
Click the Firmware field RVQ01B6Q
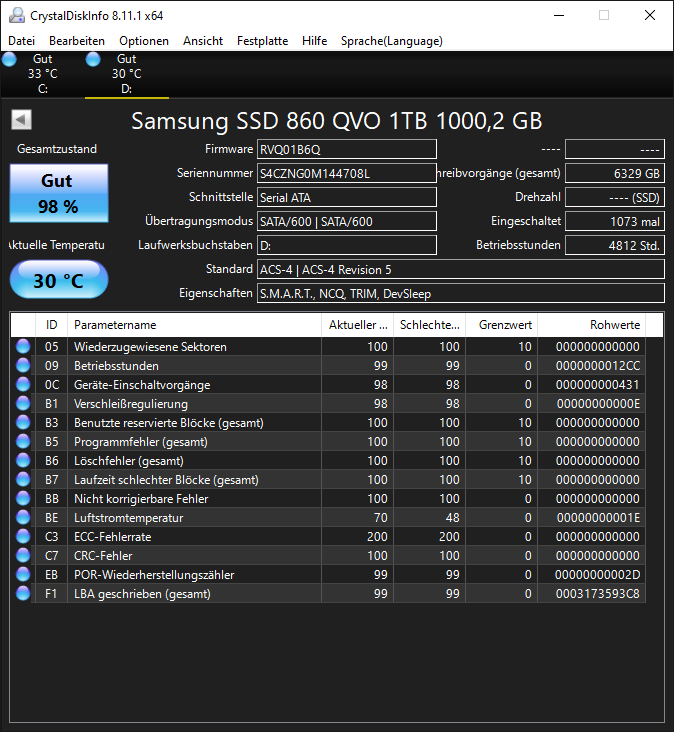tap(347, 149)
